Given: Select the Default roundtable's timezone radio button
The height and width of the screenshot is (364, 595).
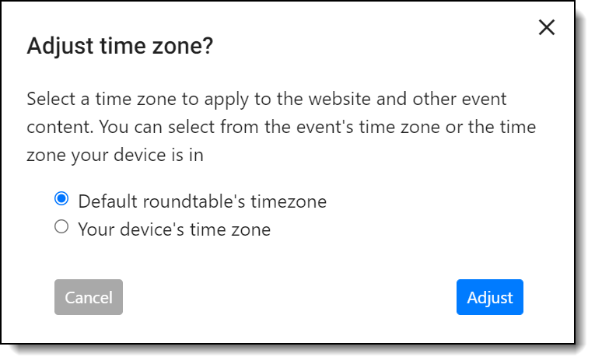Looking at the screenshot, I should [61, 200].
